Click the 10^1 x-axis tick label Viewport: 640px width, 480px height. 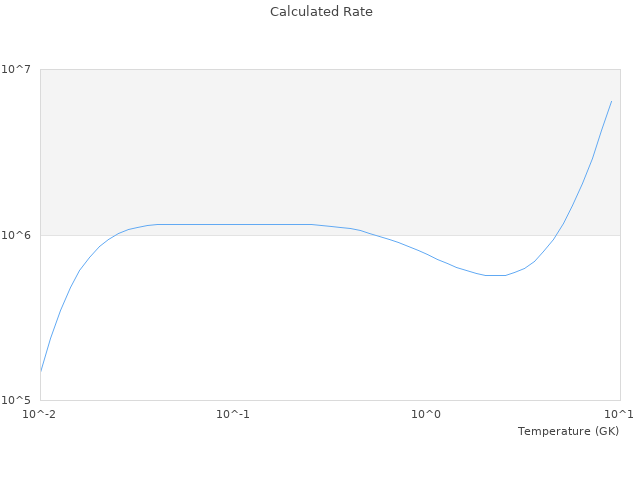618,414
